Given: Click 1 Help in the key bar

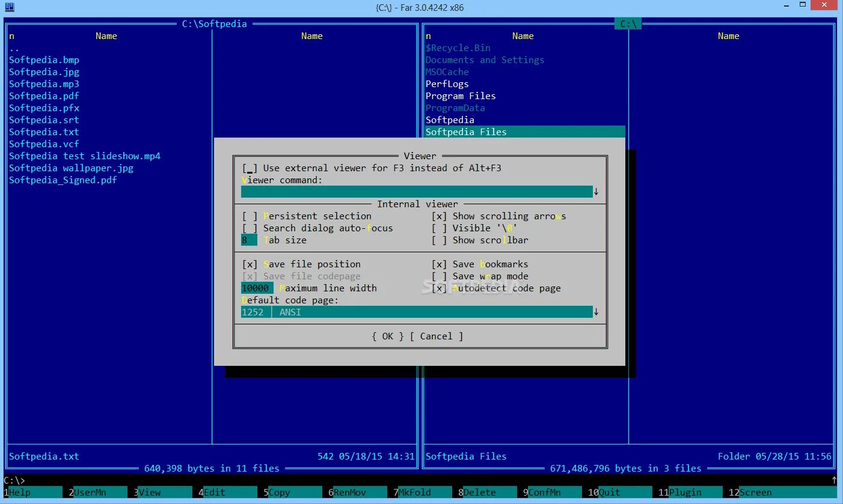Looking at the screenshot, I should (x=33, y=493).
